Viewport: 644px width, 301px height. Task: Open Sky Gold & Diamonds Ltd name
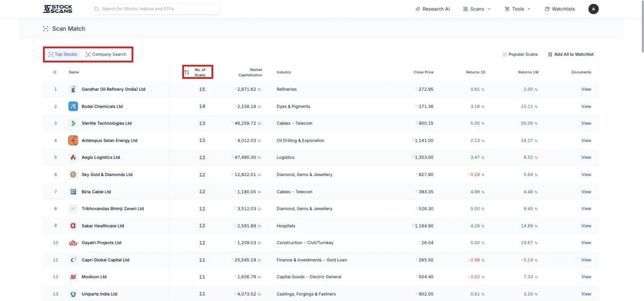[x=107, y=175]
